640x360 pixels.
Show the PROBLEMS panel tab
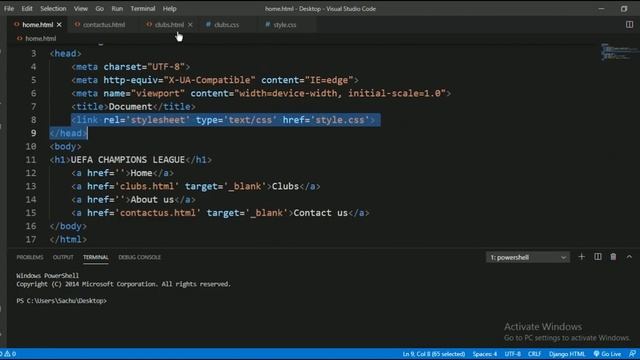[30, 257]
